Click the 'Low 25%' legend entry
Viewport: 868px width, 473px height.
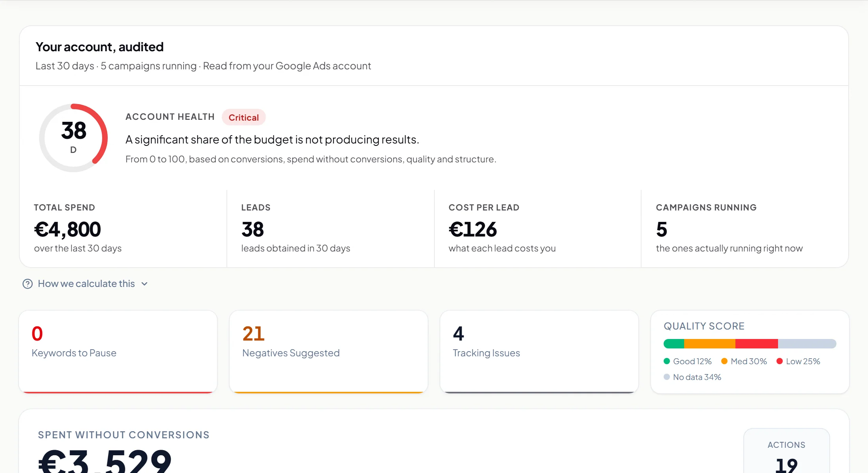[x=798, y=361]
